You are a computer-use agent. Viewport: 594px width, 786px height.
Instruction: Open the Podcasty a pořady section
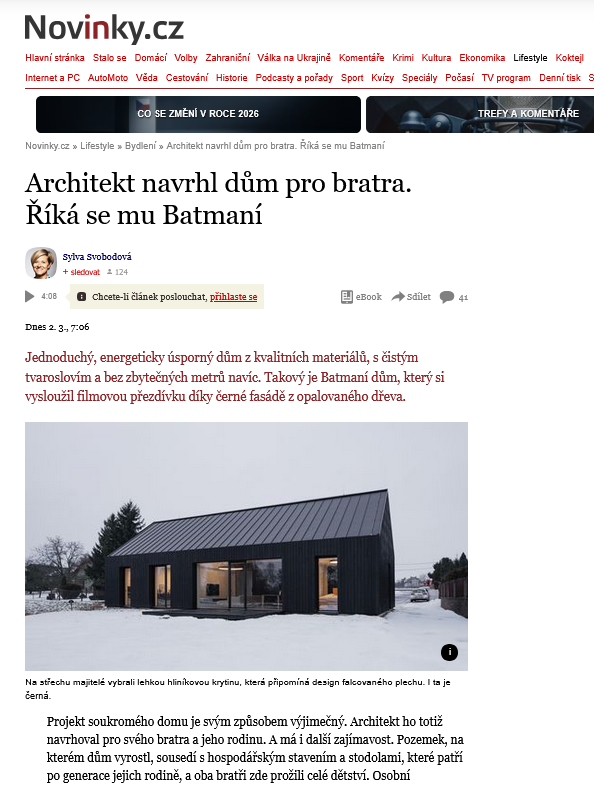[x=294, y=78]
